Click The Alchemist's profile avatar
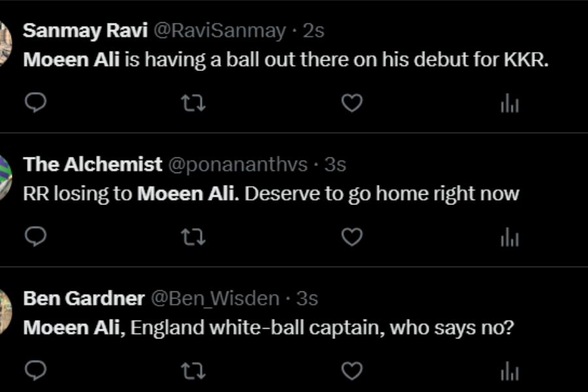 (x=4, y=178)
